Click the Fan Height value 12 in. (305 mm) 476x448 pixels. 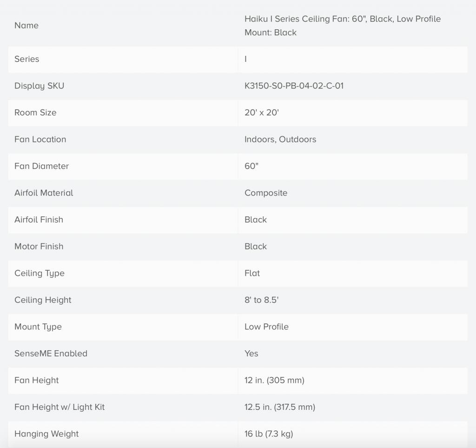(x=274, y=380)
